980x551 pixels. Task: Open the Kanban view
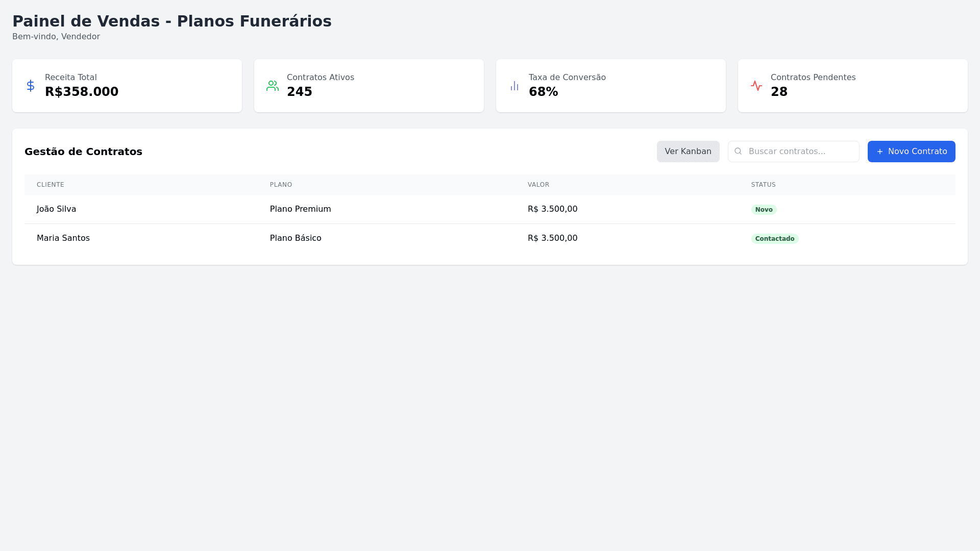688,152
